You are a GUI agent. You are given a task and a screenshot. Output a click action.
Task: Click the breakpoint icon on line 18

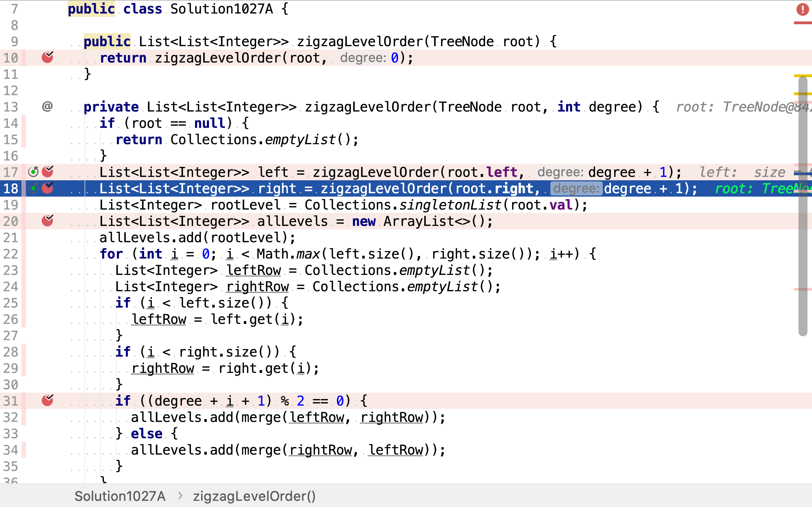click(47, 188)
